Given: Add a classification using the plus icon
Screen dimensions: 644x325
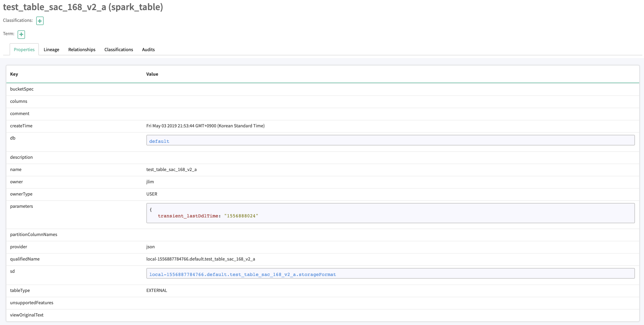Looking at the screenshot, I should coord(39,21).
